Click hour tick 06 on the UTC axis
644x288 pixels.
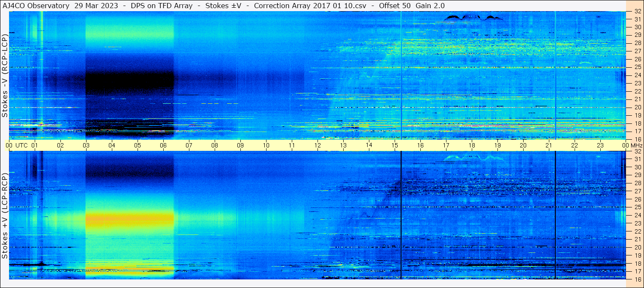point(163,145)
